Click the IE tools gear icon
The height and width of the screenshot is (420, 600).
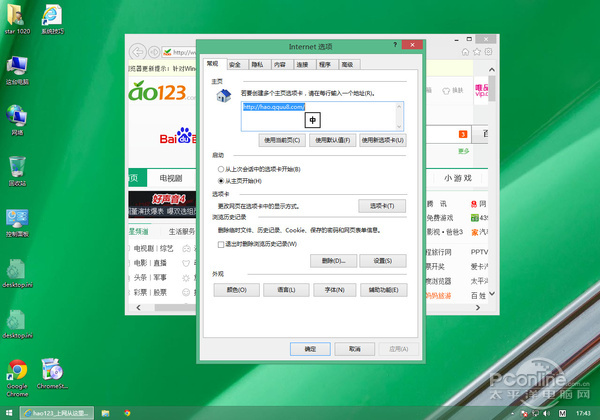pos(488,52)
